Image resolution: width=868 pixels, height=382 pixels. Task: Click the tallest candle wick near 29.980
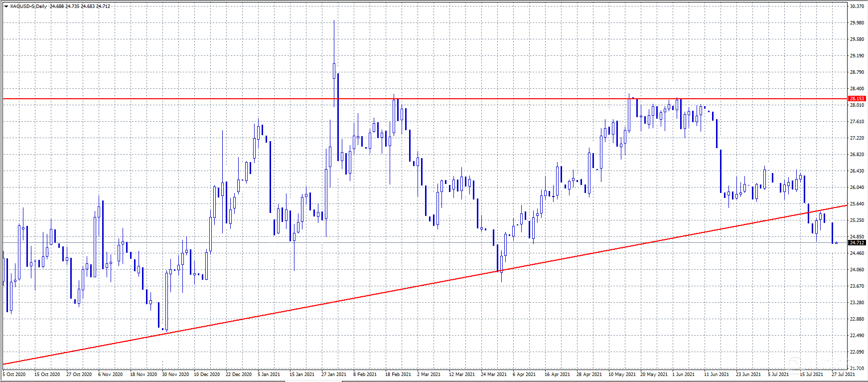click(334, 40)
